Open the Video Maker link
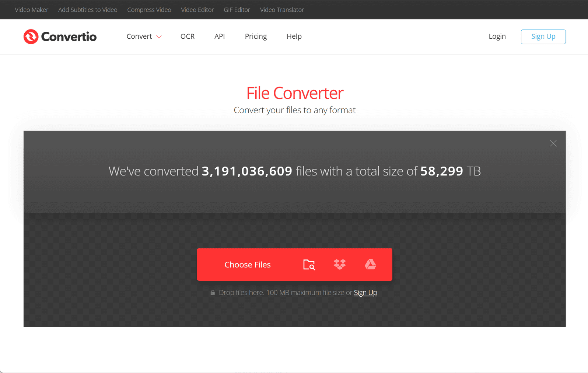This screenshot has width=588, height=373. [31, 10]
